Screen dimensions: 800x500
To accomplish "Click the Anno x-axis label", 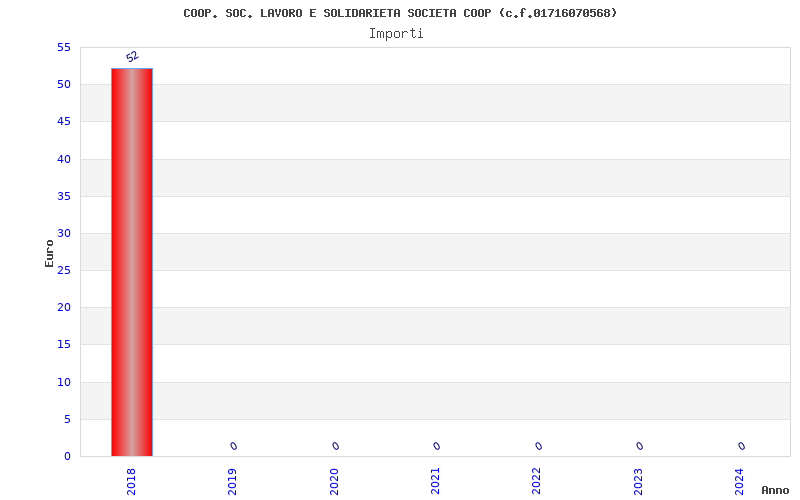I will pos(775,490).
